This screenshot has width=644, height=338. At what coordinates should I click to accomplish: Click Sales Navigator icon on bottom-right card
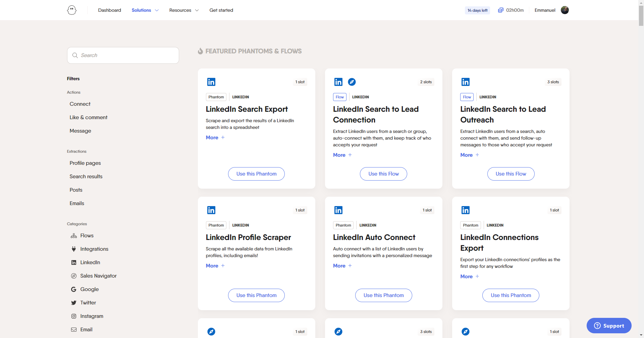466,332
